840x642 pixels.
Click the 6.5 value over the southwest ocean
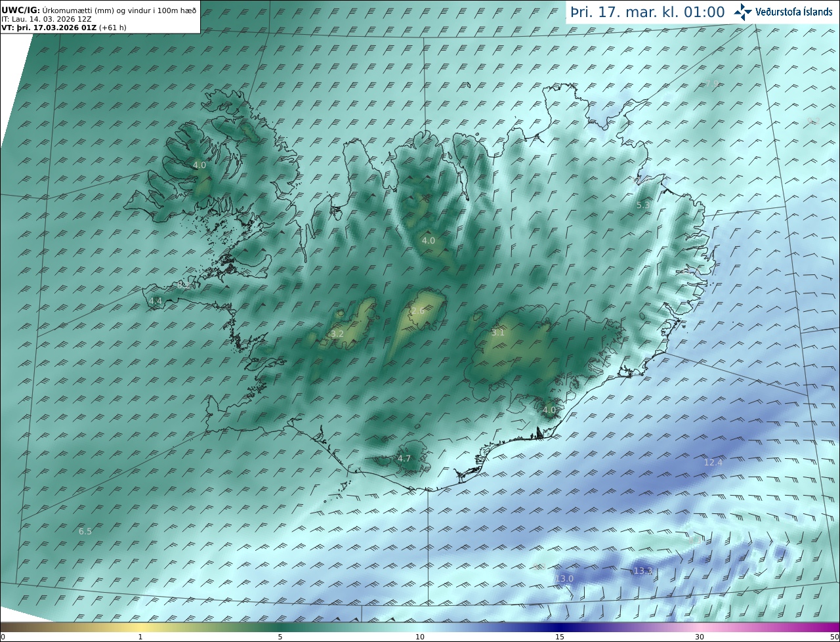click(x=85, y=531)
